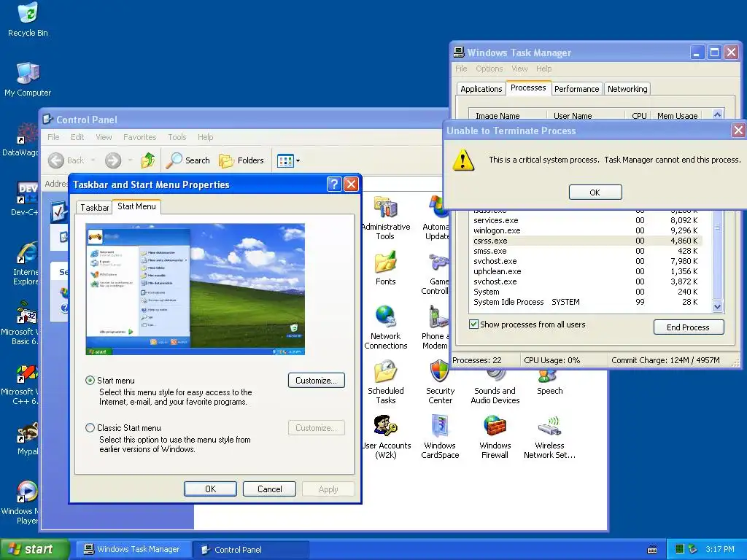Toggle Show processes from all users

pyautogui.click(x=473, y=324)
